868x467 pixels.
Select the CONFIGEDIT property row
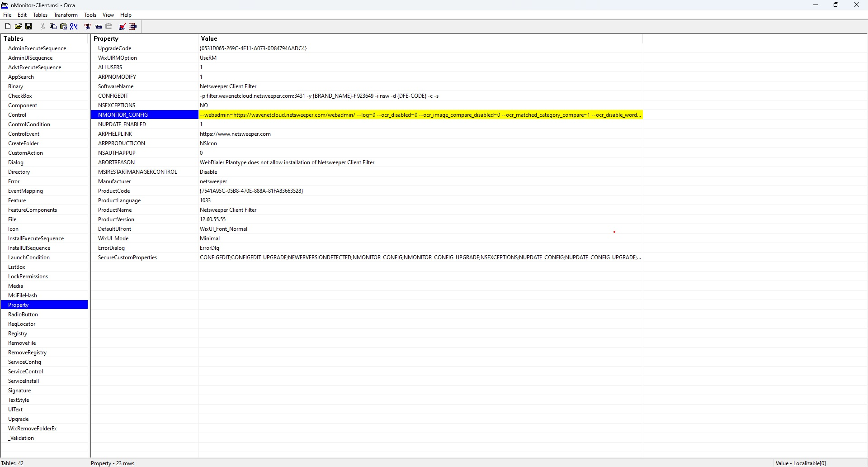coord(113,96)
